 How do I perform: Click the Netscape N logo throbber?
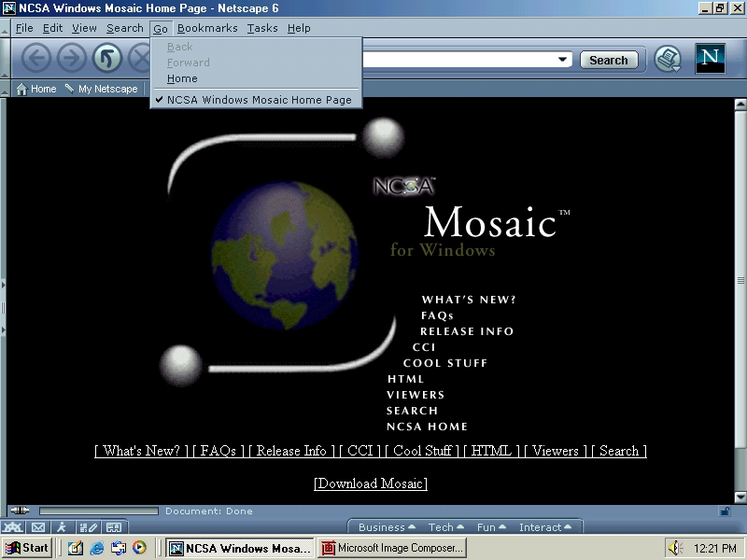[x=711, y=59]
